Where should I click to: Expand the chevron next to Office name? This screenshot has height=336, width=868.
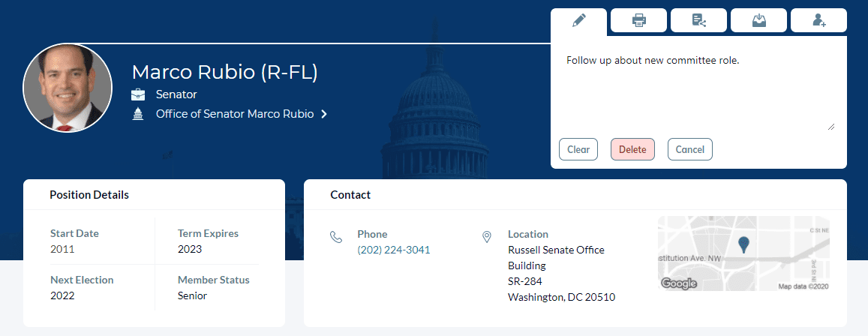pos(324,114)
